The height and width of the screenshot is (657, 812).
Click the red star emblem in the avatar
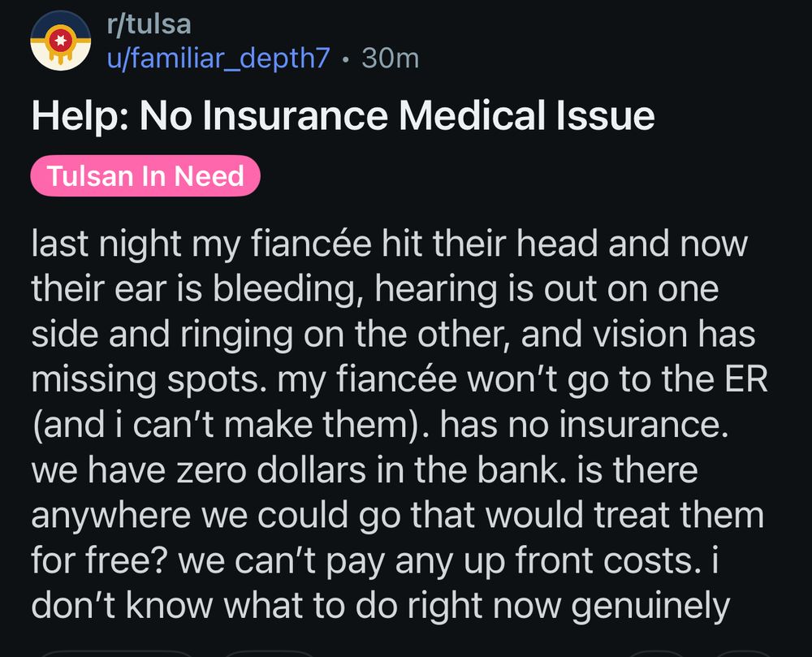[x=61, y=41]
